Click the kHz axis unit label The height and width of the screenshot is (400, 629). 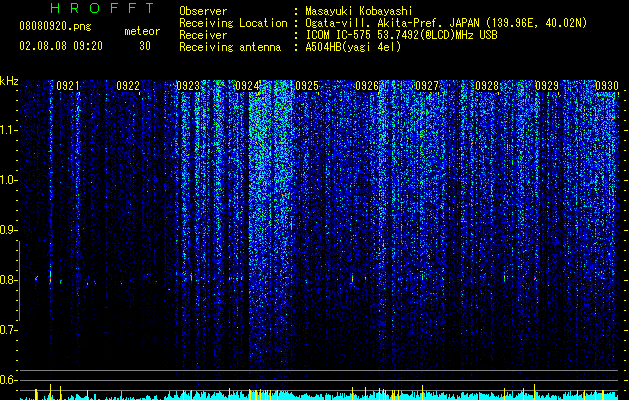[x=9, y=81]
